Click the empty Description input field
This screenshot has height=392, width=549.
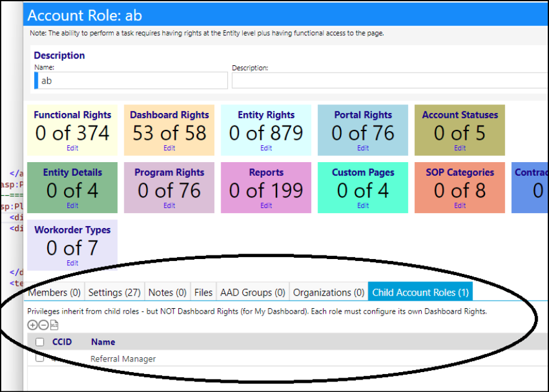pos(389,81)
